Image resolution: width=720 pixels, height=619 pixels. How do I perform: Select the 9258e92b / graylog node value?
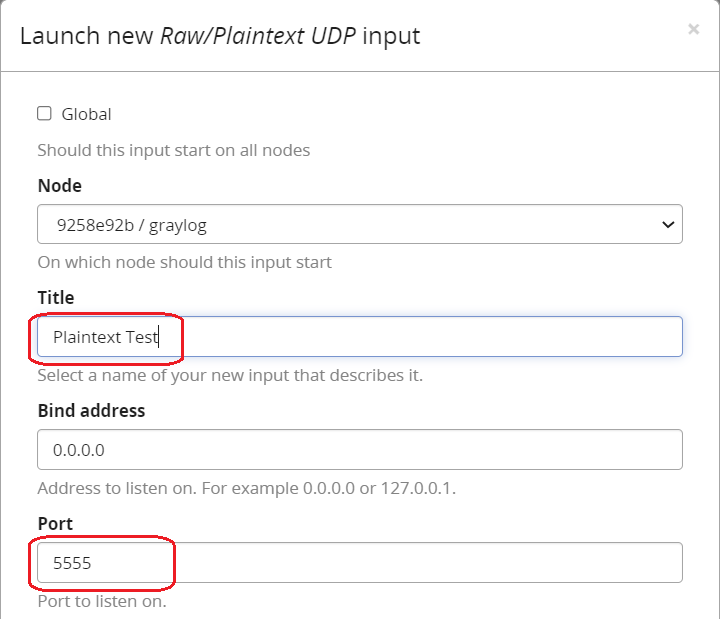coord(132,225)
